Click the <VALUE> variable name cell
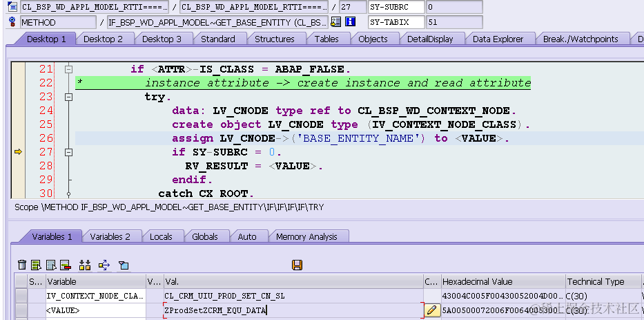Image resolution: width=644 pixels, height=320 pixels. click(95, 310)
